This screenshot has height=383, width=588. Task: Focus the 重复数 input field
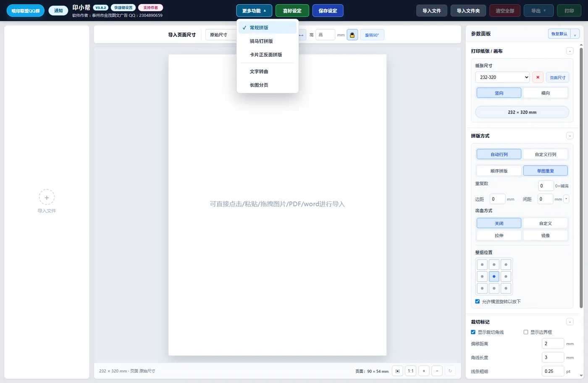click(546, 186)
